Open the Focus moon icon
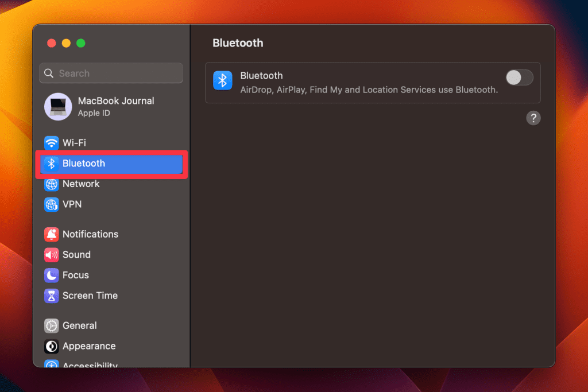This screenshot has width=588, height=392. coord(51,275)
